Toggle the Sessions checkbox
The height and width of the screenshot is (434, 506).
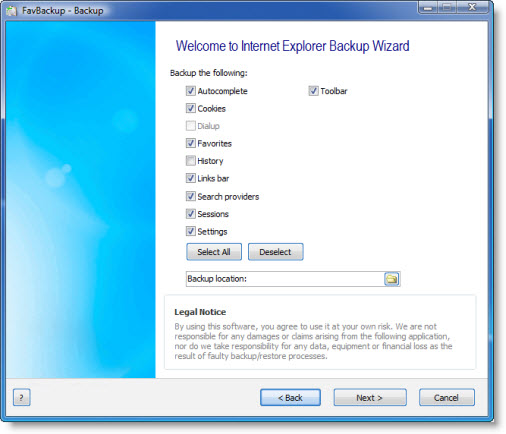190,214
